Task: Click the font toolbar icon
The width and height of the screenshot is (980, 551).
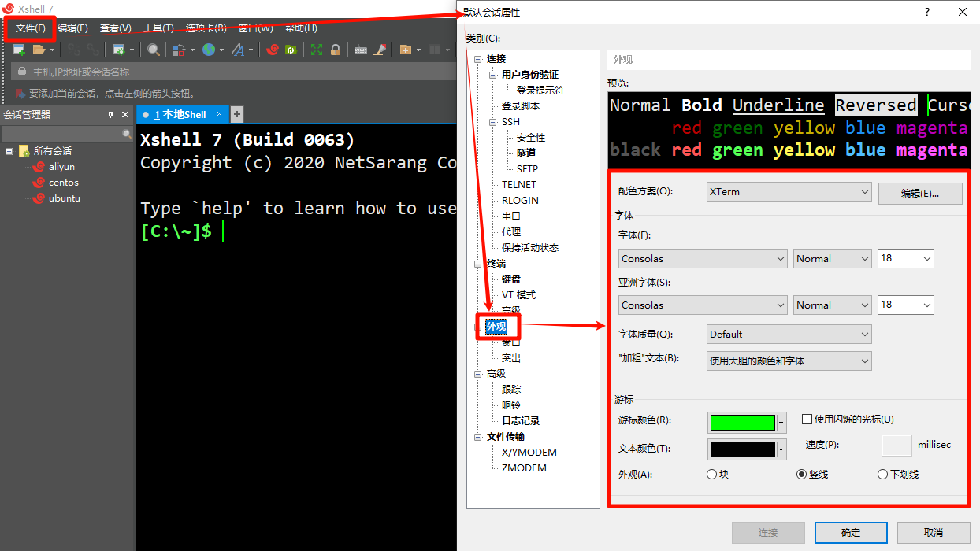Action: [238, 50]
